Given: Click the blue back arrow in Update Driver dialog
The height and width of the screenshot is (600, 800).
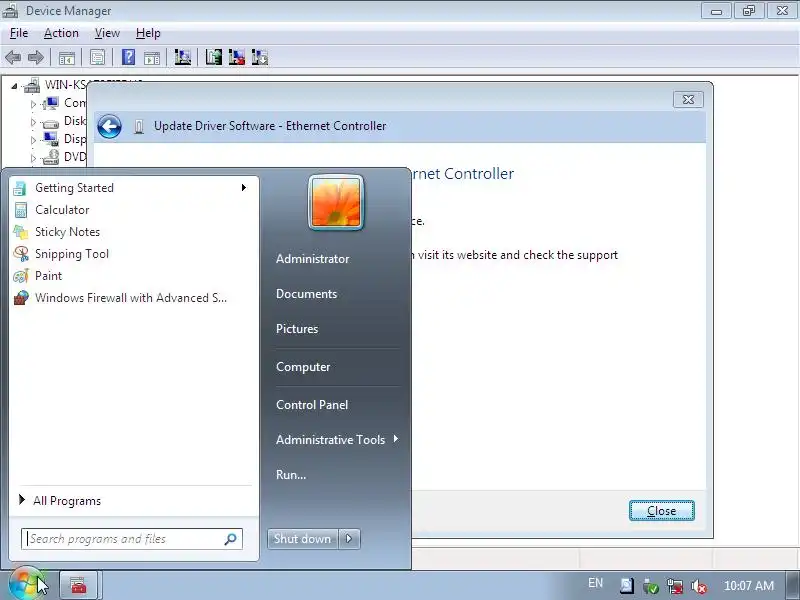Looking at the screenshot, I should (x=109, y=126).
